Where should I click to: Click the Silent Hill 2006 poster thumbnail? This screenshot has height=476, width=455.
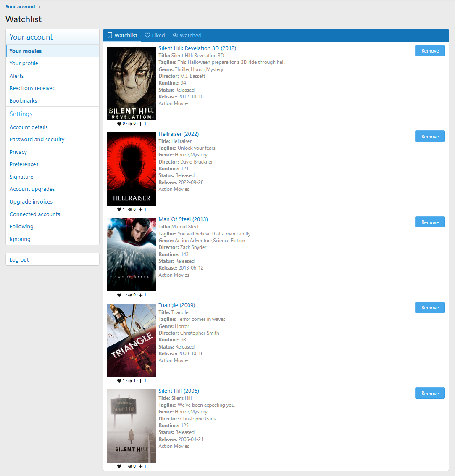point(132,426)
